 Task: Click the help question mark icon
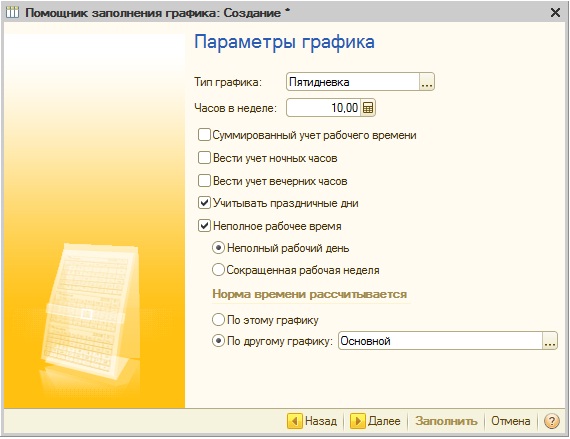pos(551,421)
